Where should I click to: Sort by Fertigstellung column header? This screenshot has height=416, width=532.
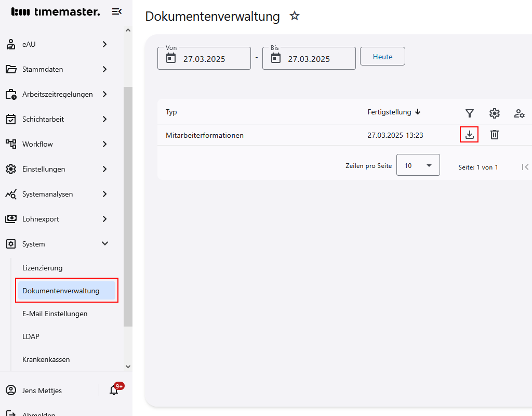click(x=390, y=112)
